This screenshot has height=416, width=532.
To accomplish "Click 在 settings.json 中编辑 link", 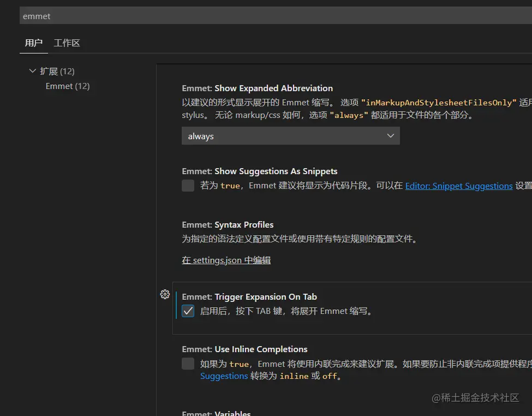I will (226, 260).
